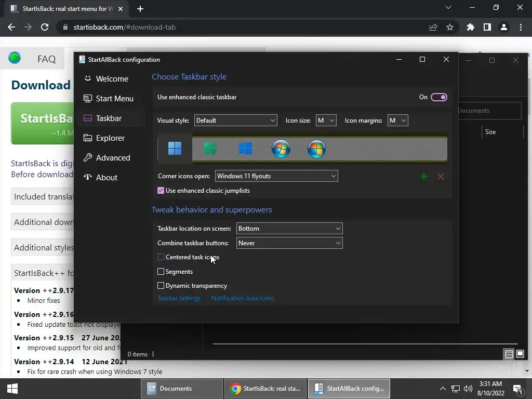532x399 pixels.
Task: Switch Explorer window to large icons view
Action: [x=520, y=354]
